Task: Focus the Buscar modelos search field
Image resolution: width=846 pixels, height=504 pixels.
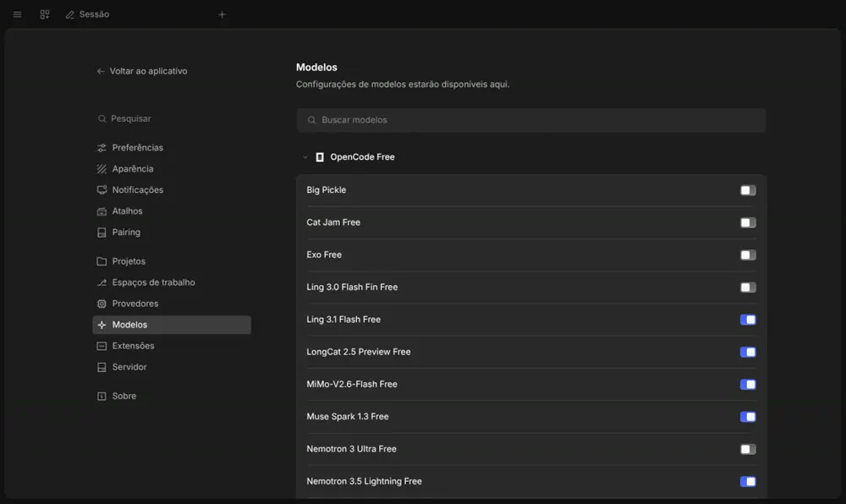Action: 531,120
